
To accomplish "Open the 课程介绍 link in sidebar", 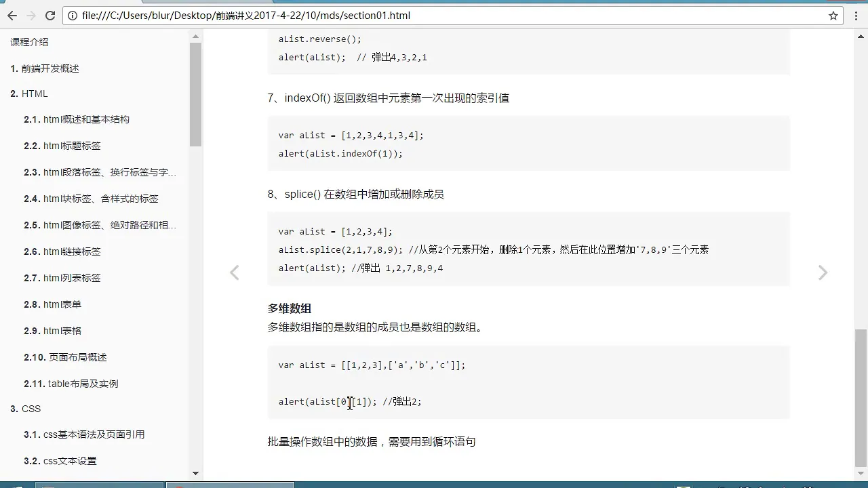I will pos(30,42).
